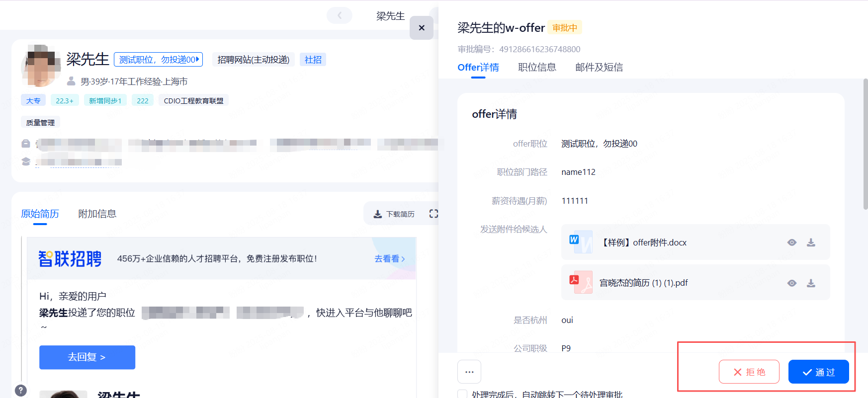
Task: Open the 邮件及短信 tab
Action: pos(599,67)
